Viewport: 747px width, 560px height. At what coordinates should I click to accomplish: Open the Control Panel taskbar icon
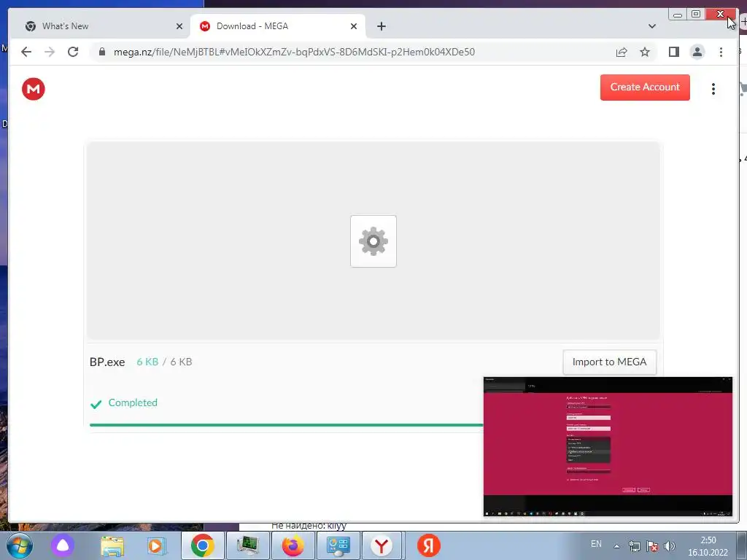click(x=338, y=545)
